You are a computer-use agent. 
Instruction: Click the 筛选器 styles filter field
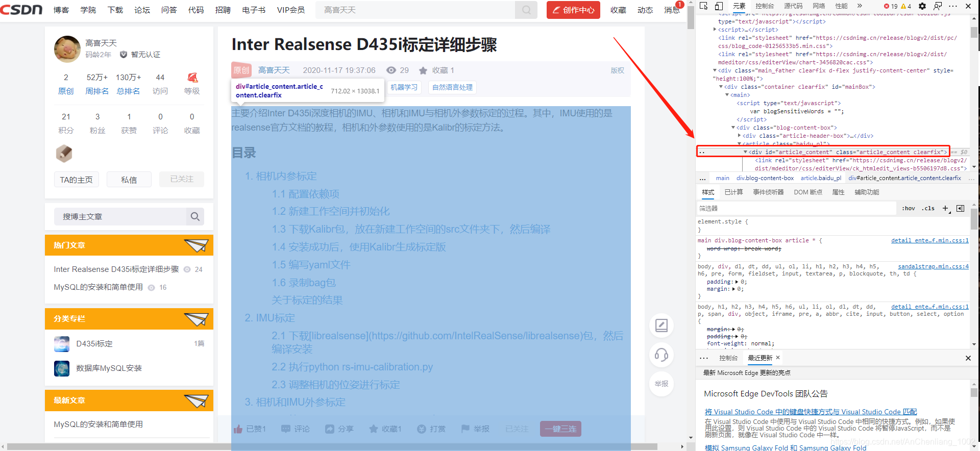click(796, 208)
